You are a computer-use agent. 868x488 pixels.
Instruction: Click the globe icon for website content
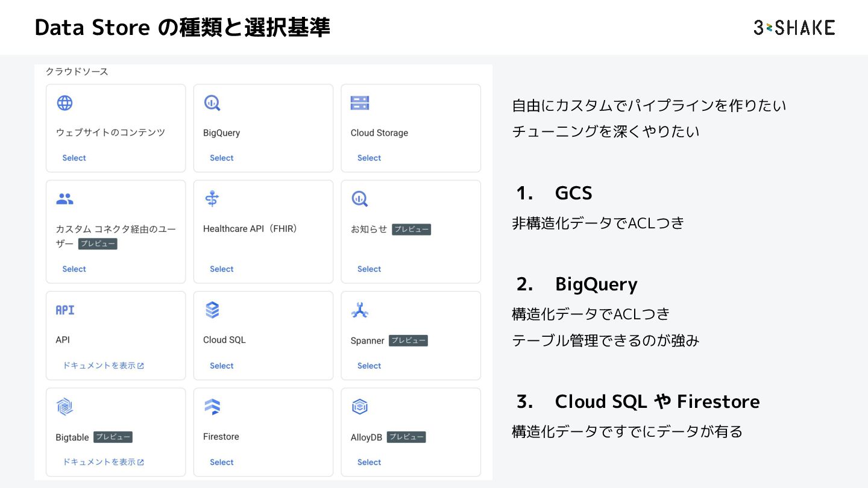pos(64,103)
